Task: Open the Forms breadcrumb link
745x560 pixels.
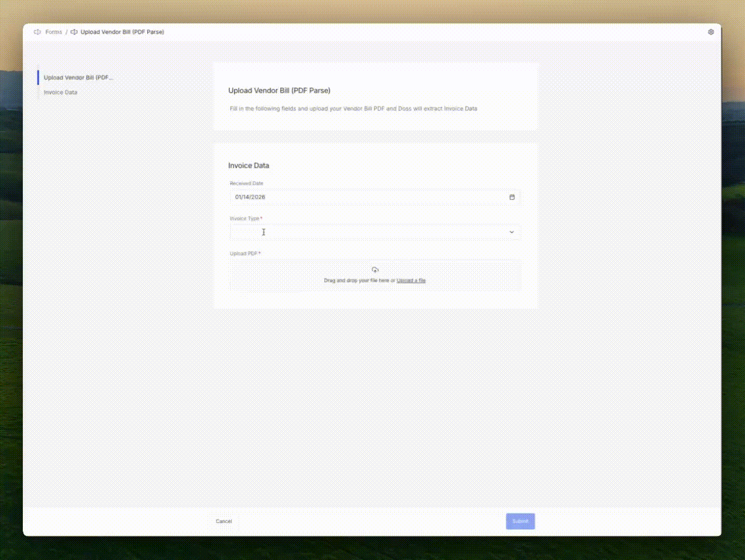Action: click(x=53, y=32)
